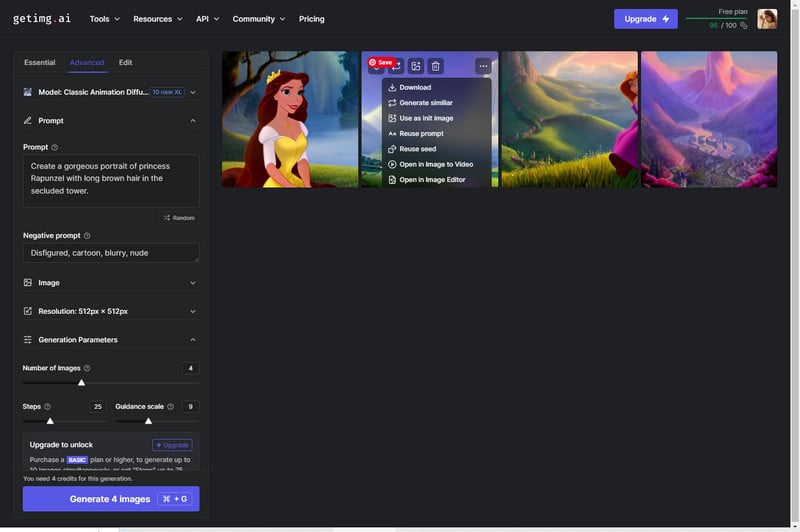800x532 pixels.
Task: Click the getimg.ai logo
Action: tap(42, 19)
